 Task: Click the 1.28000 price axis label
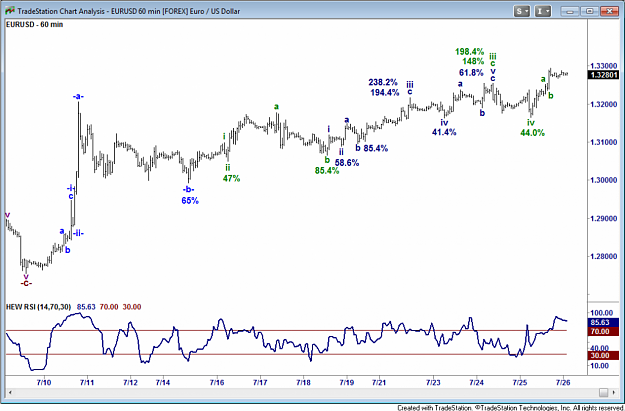point(603,256)
